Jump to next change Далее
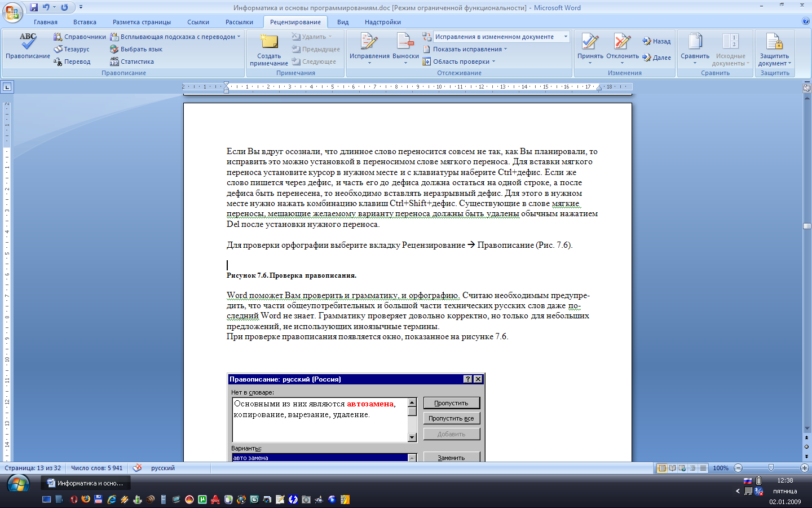 click(656, 58)
